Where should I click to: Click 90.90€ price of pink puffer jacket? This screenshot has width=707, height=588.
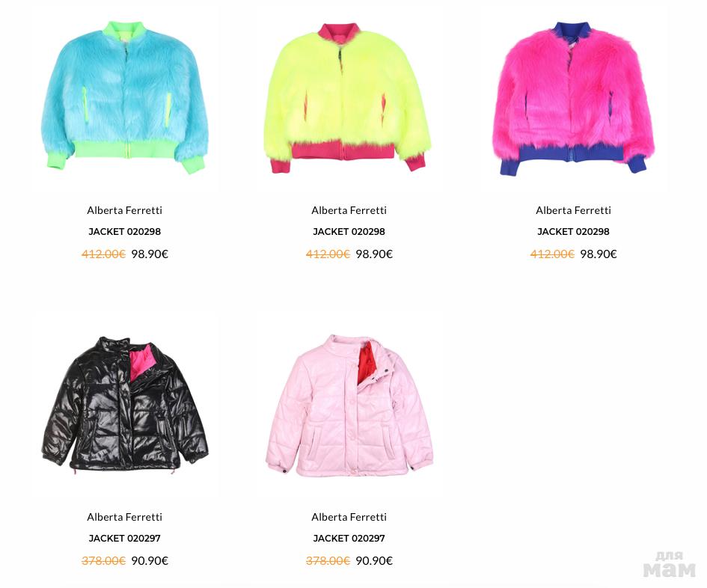374,560
